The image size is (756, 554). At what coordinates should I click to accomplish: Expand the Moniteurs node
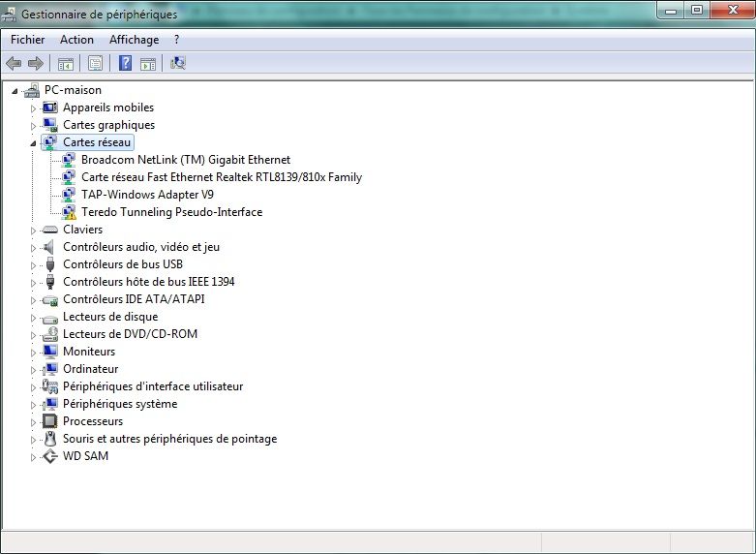33,353
